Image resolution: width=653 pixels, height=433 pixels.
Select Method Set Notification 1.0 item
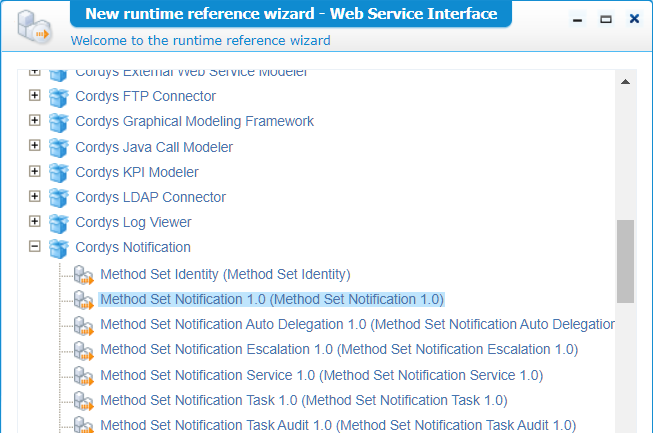tap(271, 299)
